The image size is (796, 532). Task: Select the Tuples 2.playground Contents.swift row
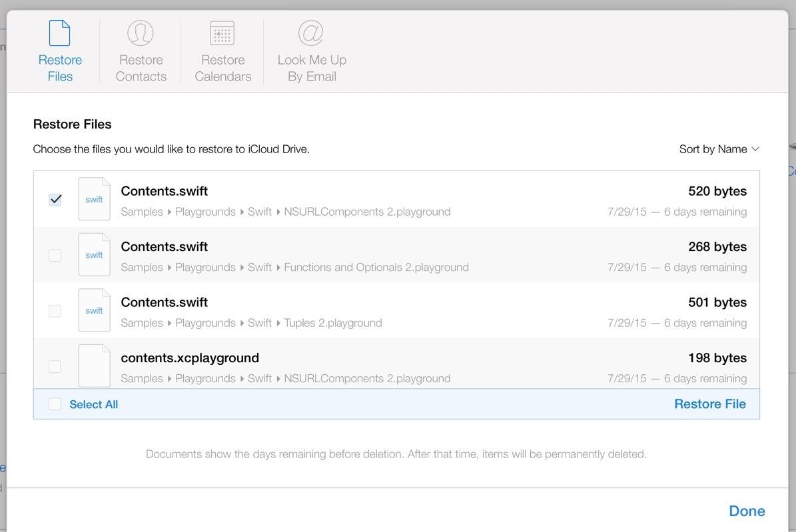(x=400, y=311)
